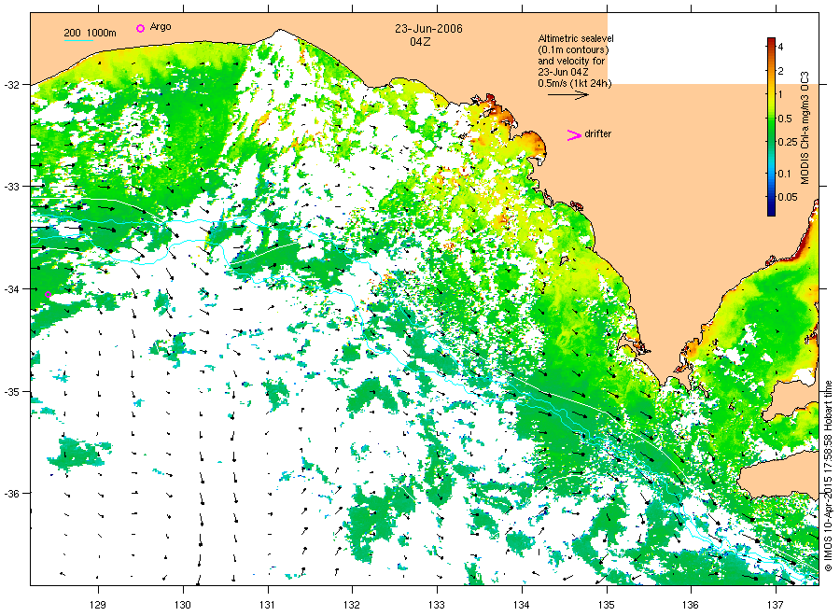
Task: Click the colorbar value '4'
Action: coord(780,48)
